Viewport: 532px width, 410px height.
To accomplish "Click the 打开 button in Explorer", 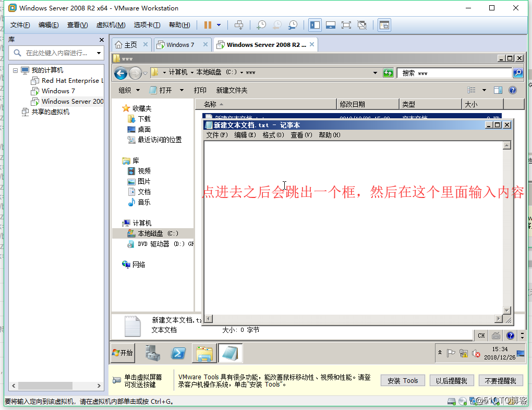I will 161,90.
